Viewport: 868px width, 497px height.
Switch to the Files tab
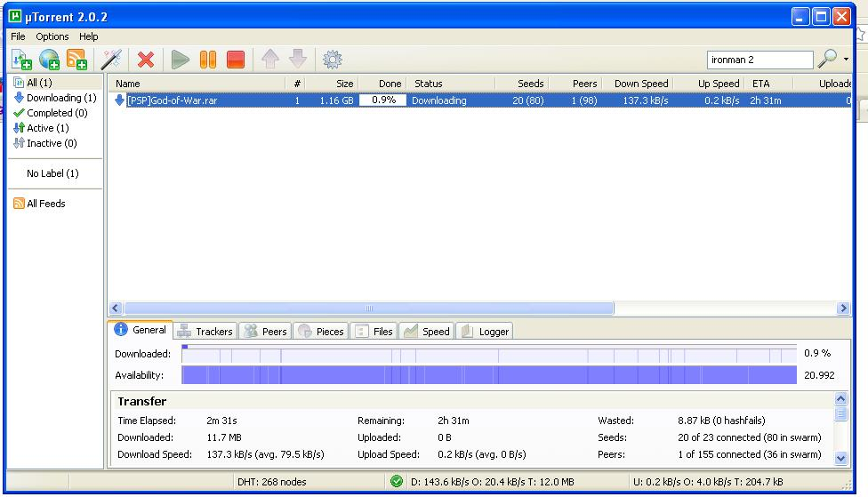tap(374, 332)
